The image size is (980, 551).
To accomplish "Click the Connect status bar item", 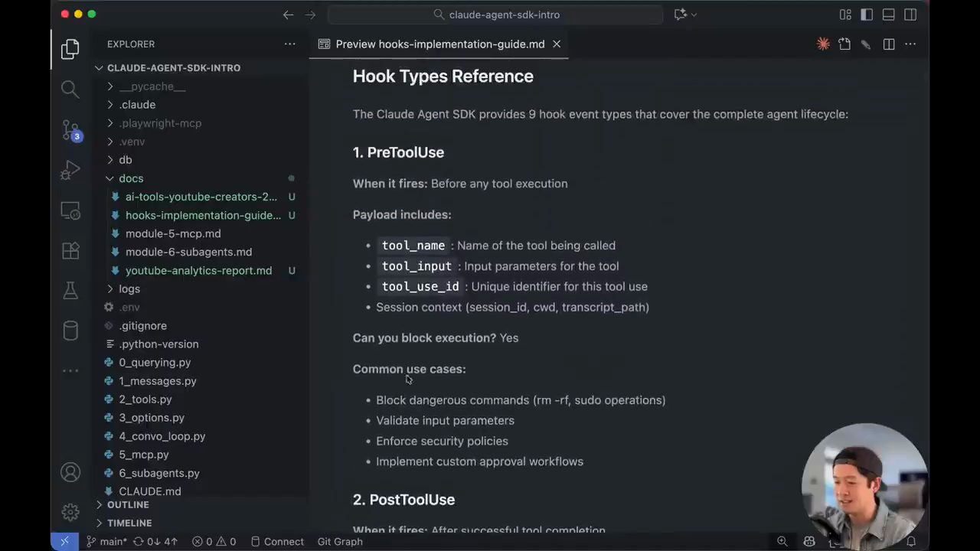I will pyautogui.click(x=277, y=542).
